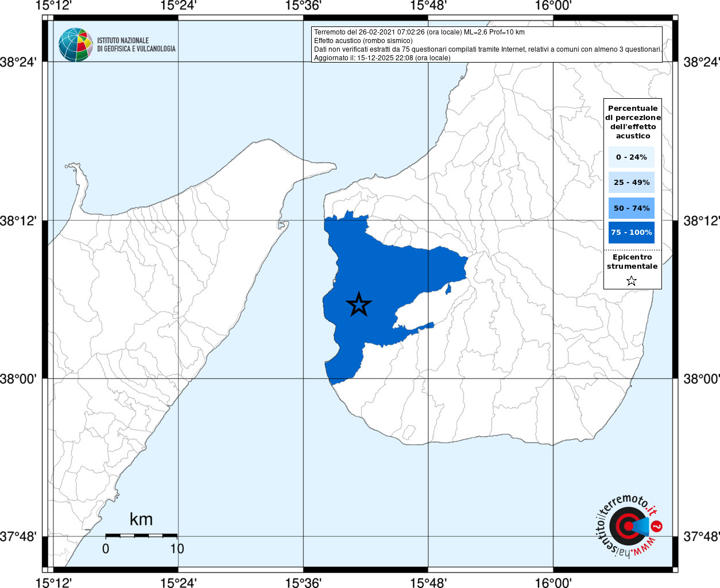Click the top axis label 15°24'
Image resolution: width=720 pixels, height=588 pixels.
point(178,6)
